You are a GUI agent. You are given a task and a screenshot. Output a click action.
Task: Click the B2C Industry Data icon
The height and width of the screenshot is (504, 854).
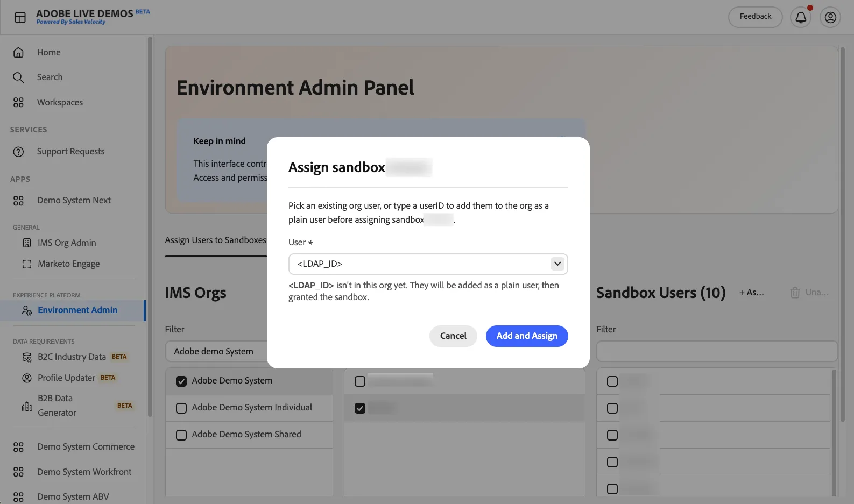click(x=27, y=357)
